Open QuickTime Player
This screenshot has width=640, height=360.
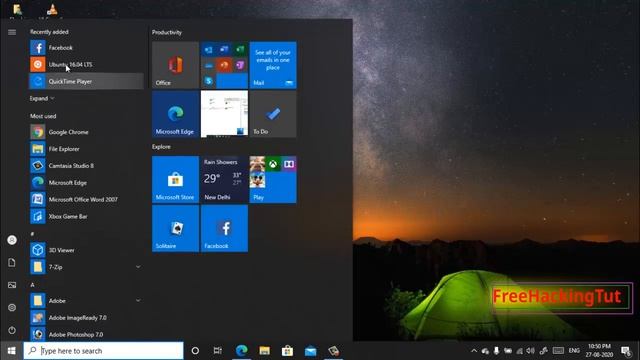tap(86, 81)
